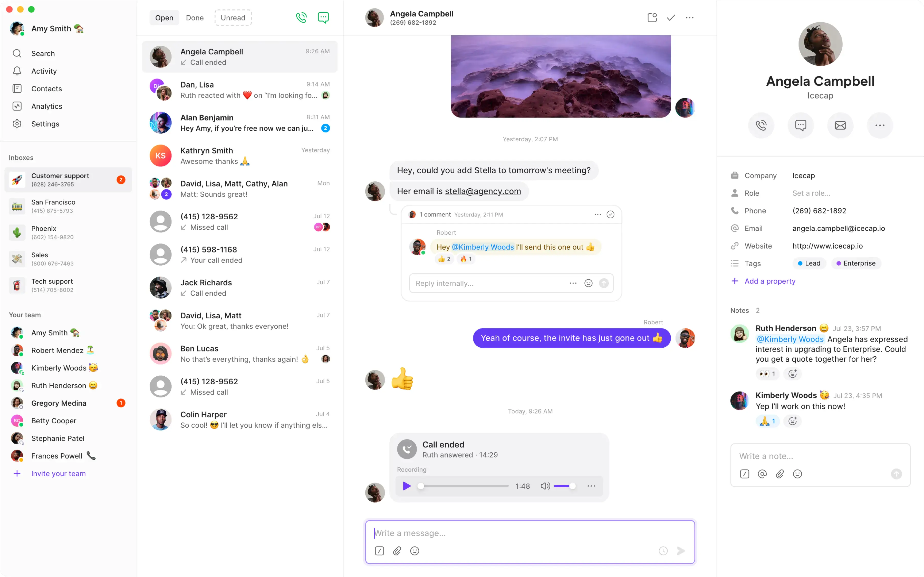Screen dimensions: 924x577
Task: Click the SMS/chat icon in contact panel
Action: click(x=800, y=125)
